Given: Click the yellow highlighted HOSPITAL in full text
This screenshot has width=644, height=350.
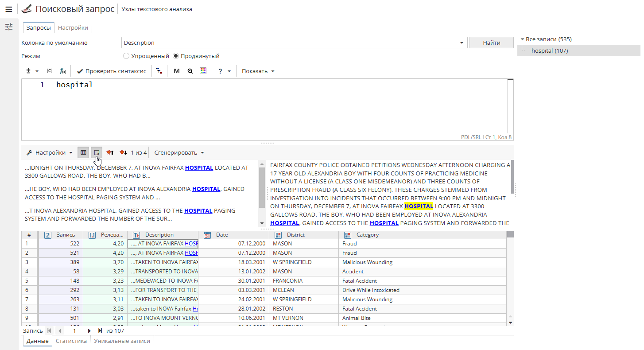Looking at the screenshot, I should click(419, 206).
